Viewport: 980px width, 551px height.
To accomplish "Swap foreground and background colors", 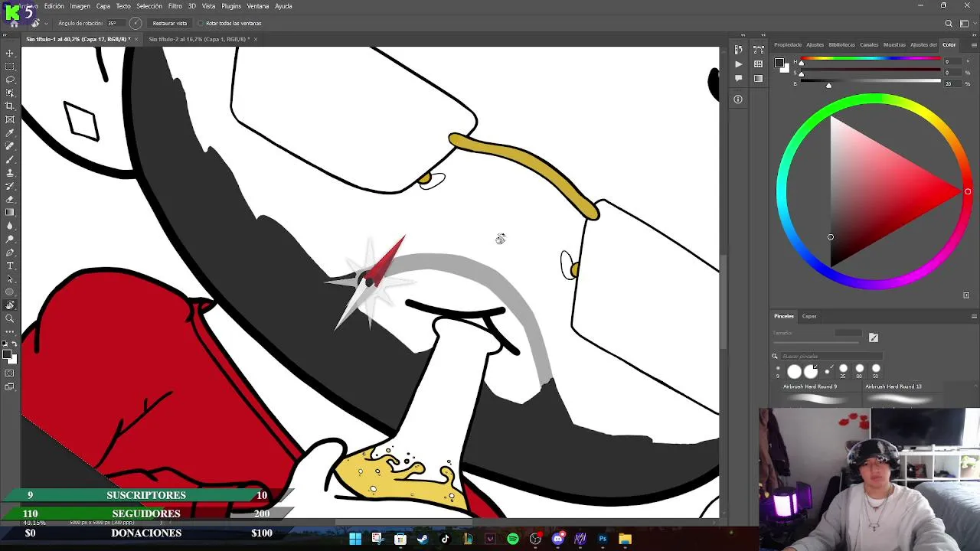I will [14, 344].
